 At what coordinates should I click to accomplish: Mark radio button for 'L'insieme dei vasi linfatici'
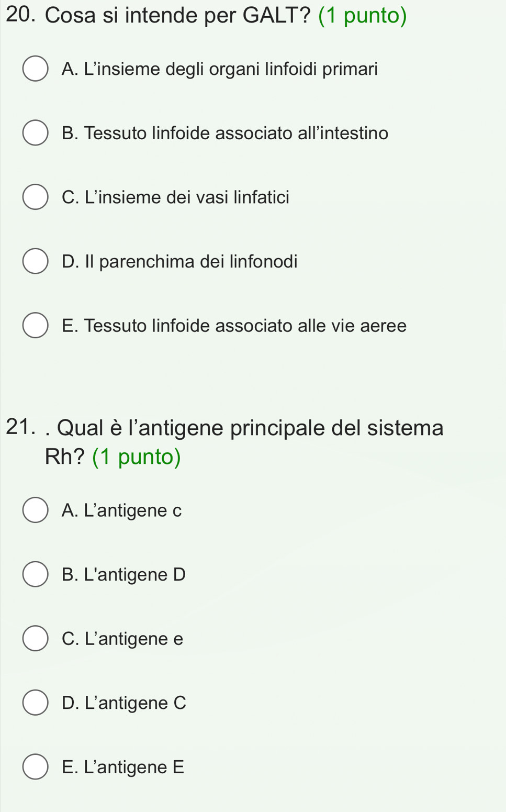coord(35,197)
